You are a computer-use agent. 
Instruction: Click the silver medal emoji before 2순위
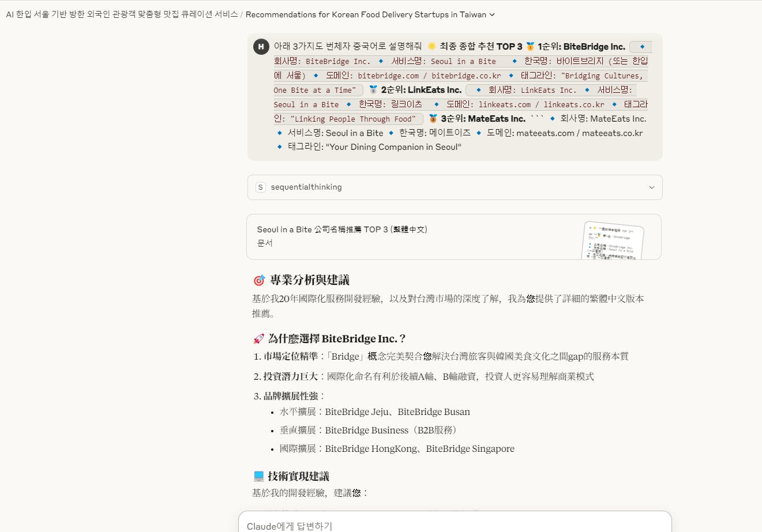(373, 89)
